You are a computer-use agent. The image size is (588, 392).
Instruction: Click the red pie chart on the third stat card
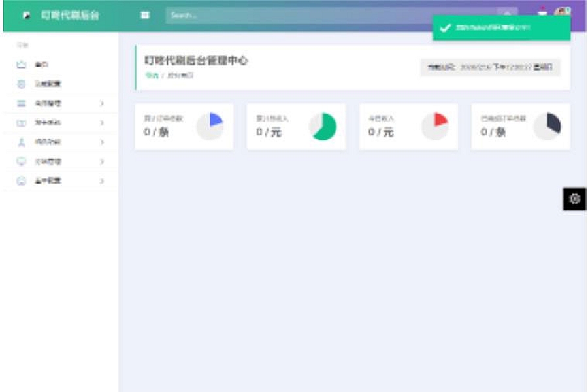[x=435, y=127]
